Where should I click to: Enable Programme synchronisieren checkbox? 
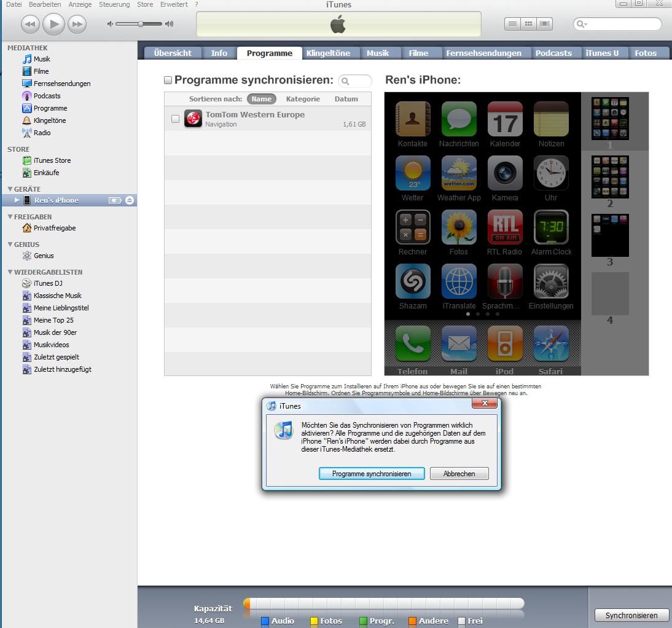coord(168,80)
